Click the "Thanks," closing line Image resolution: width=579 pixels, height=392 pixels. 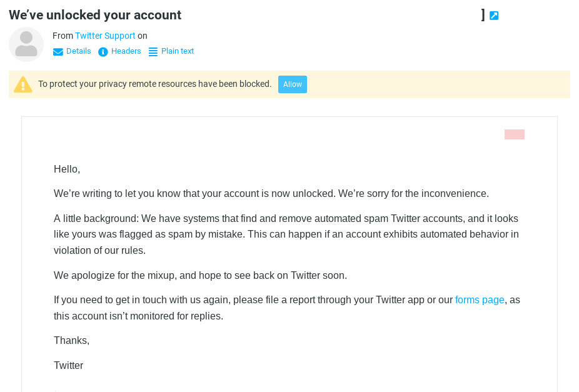[72, 341]
